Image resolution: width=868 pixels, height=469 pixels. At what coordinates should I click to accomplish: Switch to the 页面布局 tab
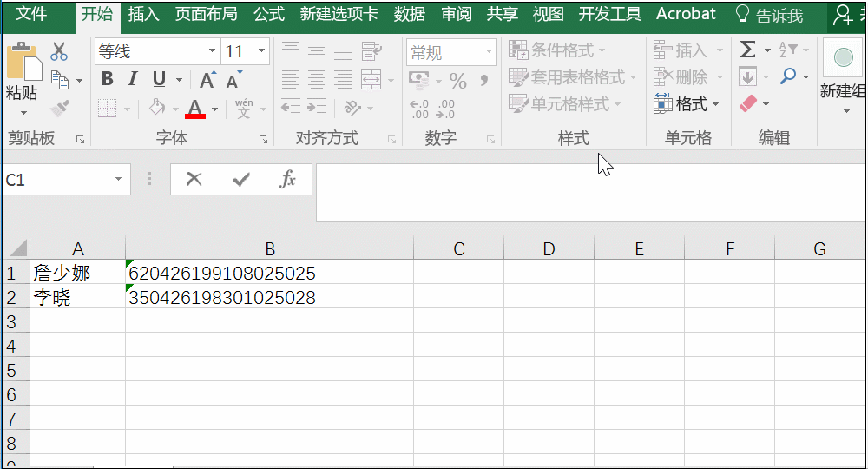[206, 14]
